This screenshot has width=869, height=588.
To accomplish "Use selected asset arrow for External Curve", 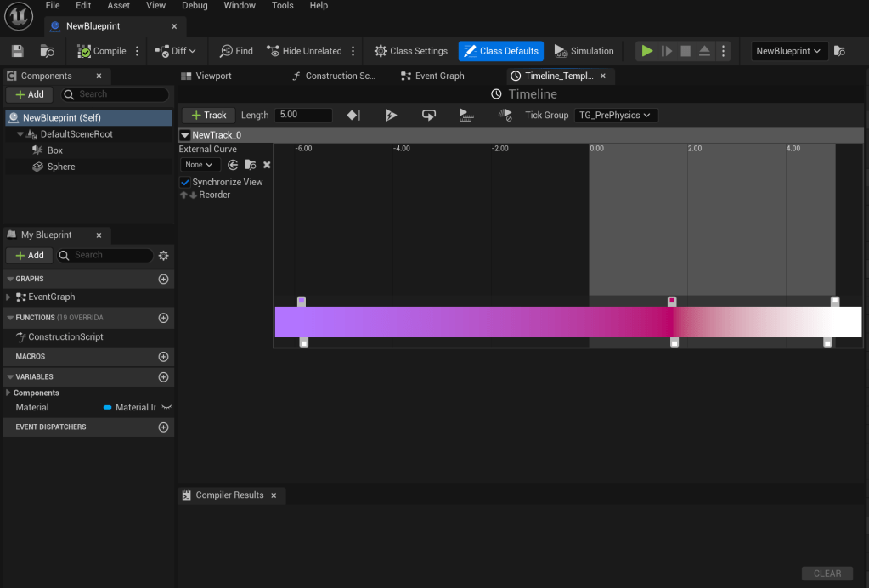I will tap(233, 165).
